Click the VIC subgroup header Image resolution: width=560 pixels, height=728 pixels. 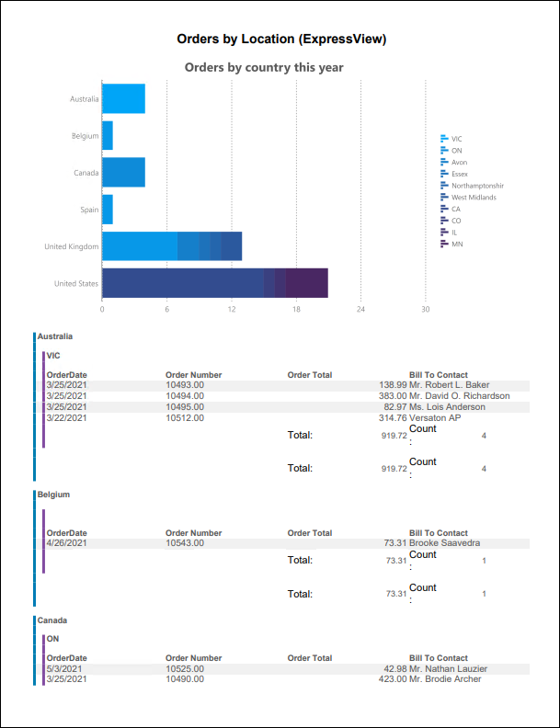[x=53, y=356]
